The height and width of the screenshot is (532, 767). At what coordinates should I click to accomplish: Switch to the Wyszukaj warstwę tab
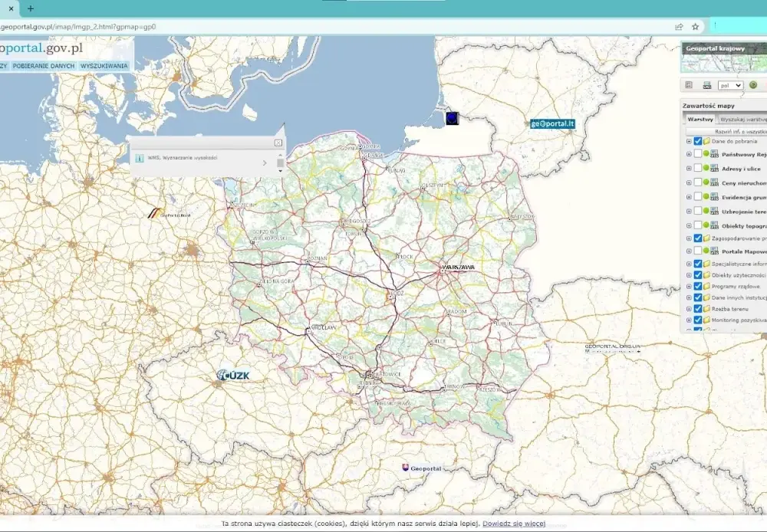click(x=742, y=120)
